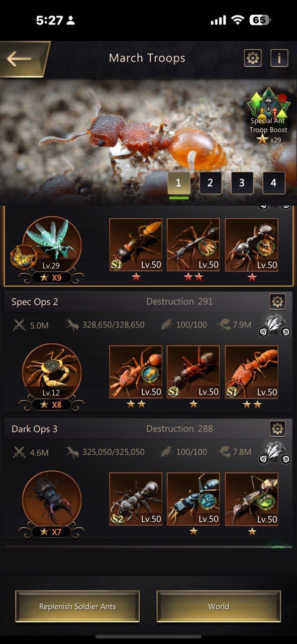The image size is (297, 644).
Task: Tap the butterfly icon beside mantis
Action: [x=23, y=257]
